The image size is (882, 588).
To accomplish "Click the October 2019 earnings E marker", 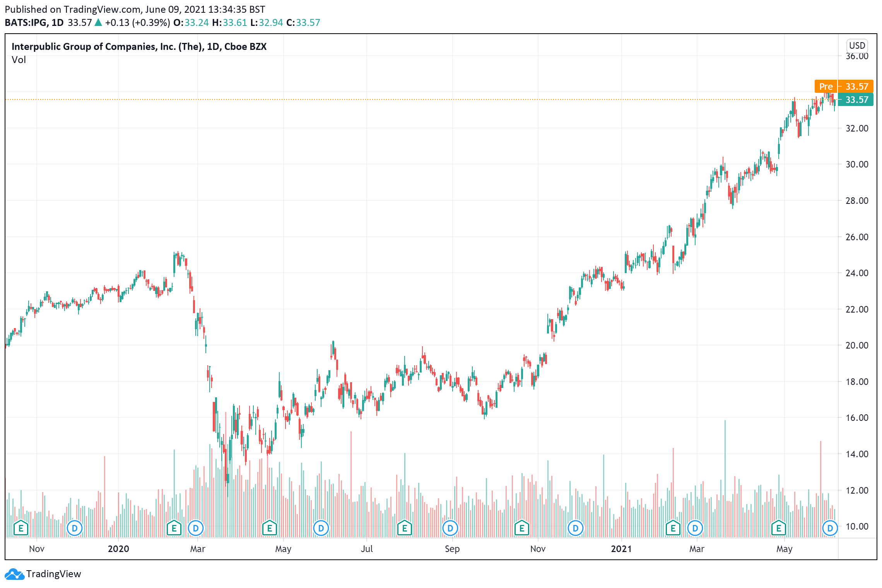I will click(21, 528).
